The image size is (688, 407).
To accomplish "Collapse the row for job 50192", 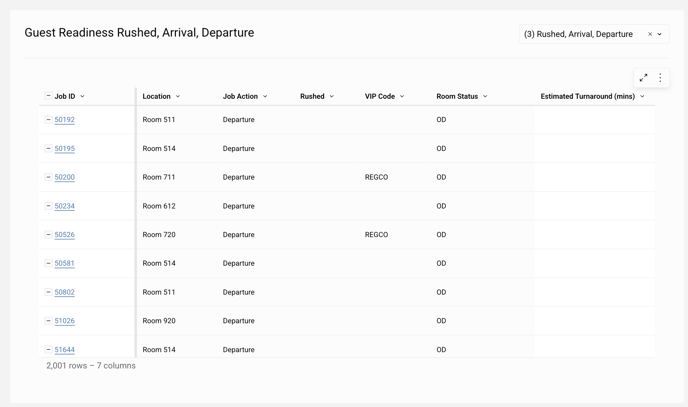I will coord(48,120).
